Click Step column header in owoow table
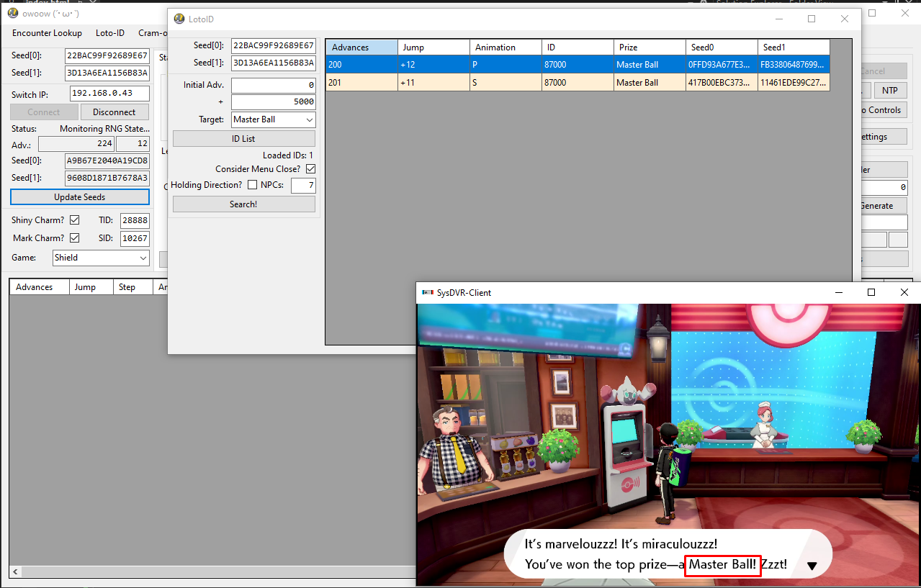This screenshot has height=588, width=921. point(133,287)
